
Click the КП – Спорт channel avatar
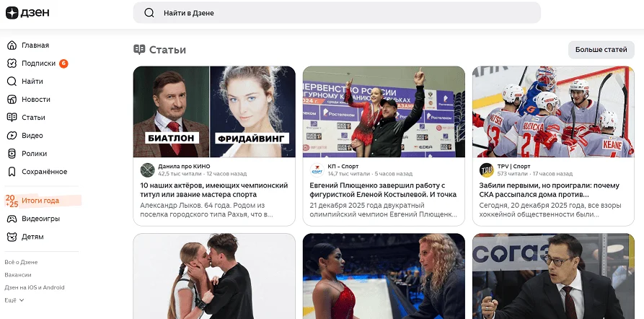pos(317,170)
